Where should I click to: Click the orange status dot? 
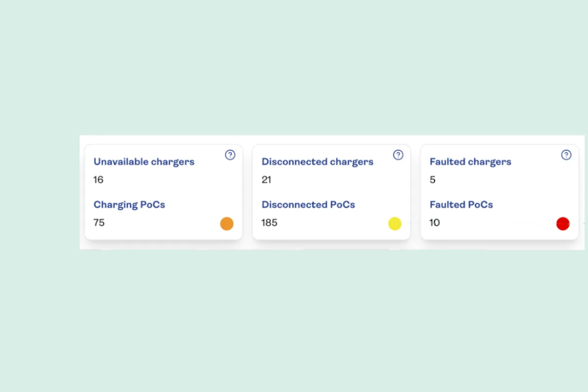click(227, 224)
